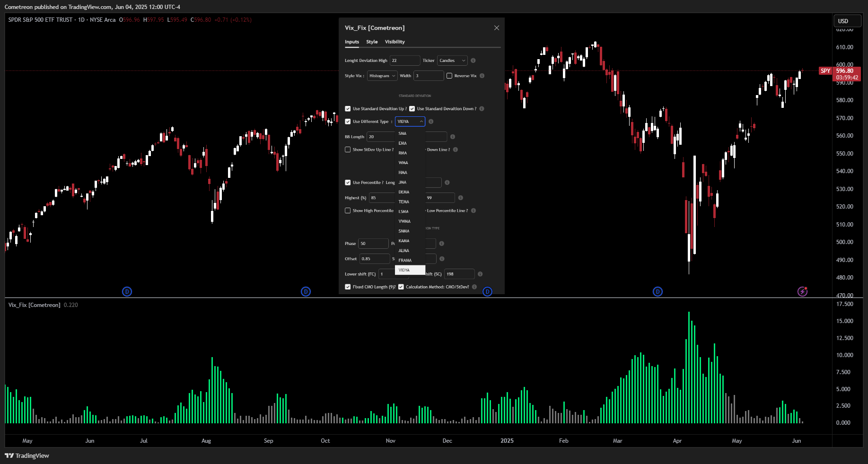Click the info icon beside Reverse Vix

pyautogui.click(x=482, y=76)
